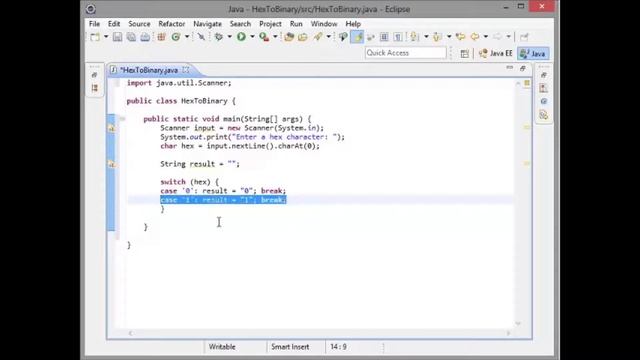
Task: Click the Search flashlight toolbar icon
Action: pyautogui.click(x=318, y=37)
